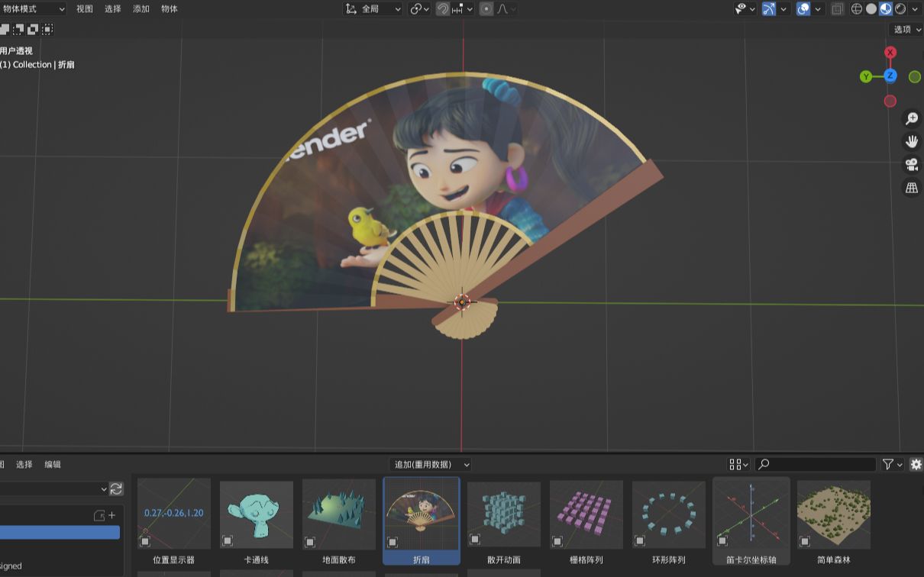Toggle the asset browser settings gear
Viewport: 924px width, 577px height.
916,464
